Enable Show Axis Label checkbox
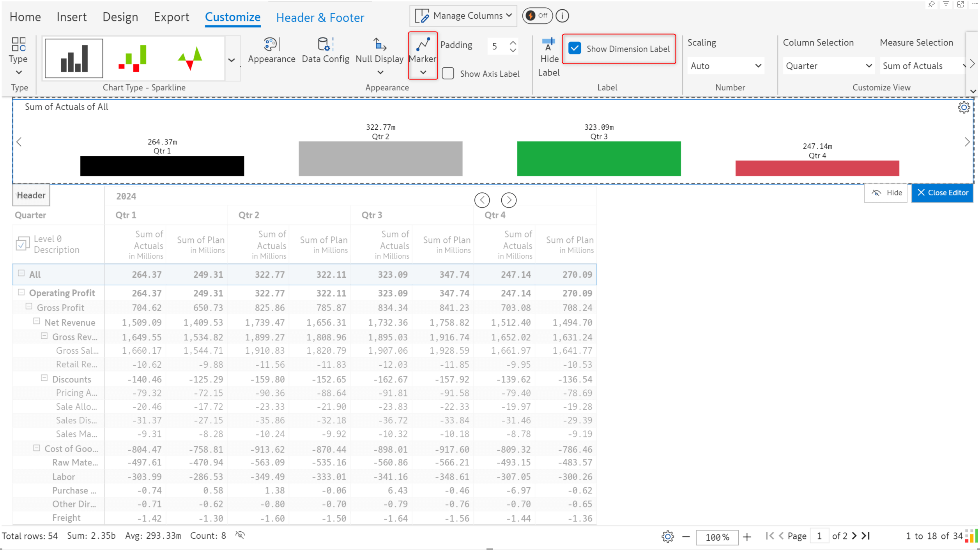980x550 pixels. click(x=448, y=74)
